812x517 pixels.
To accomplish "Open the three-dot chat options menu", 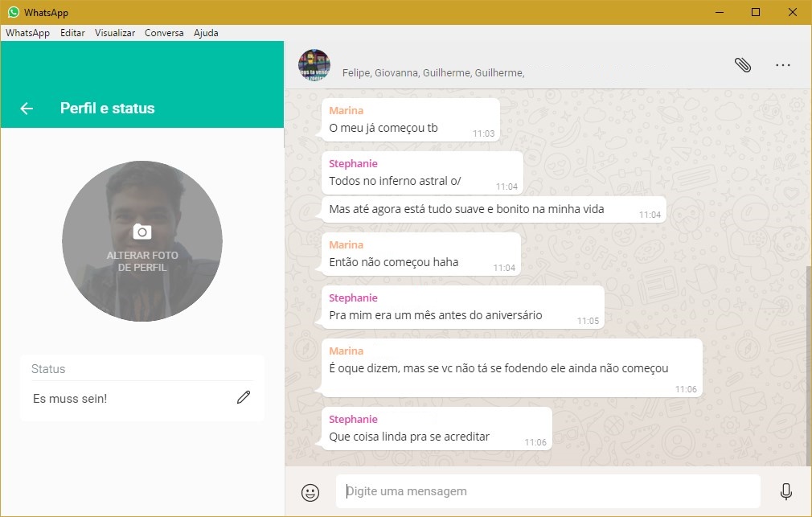I will click(x=783, y=65).
